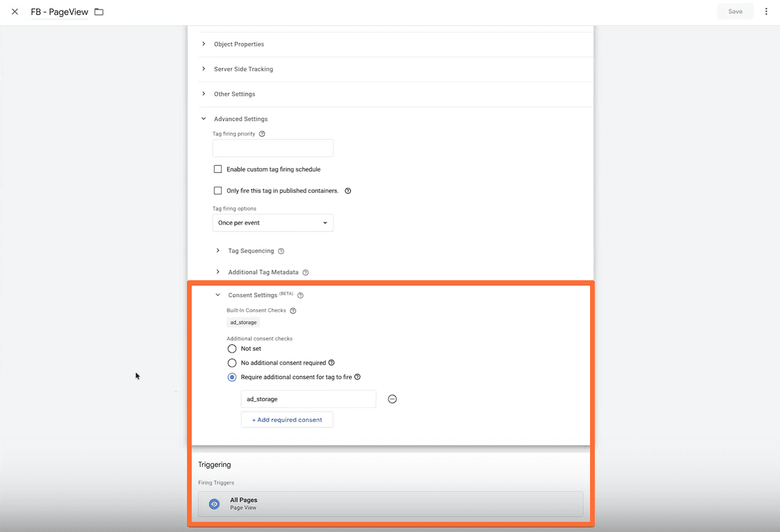
Task: Click inside the Tag firing priority field
Action: (x=272, y=148)
